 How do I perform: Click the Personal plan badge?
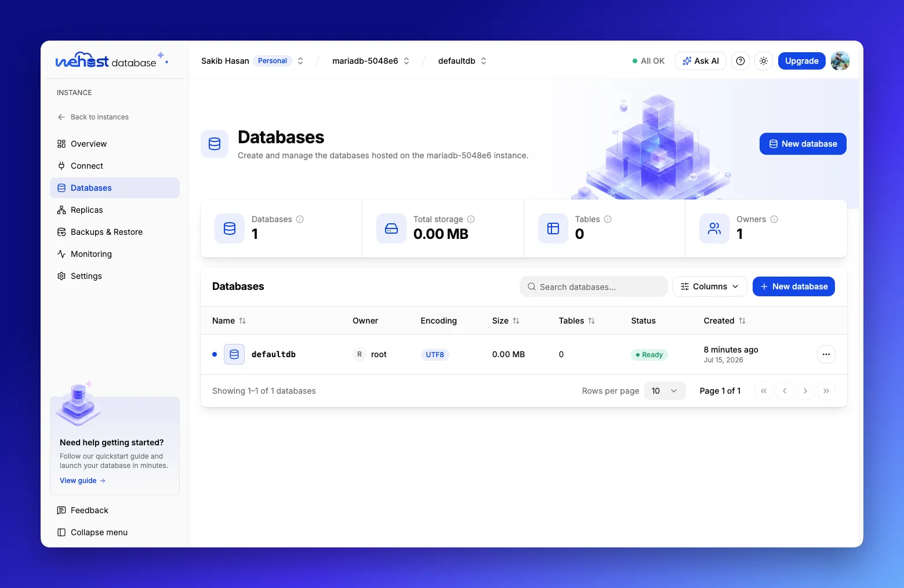(x=273, y=61)
